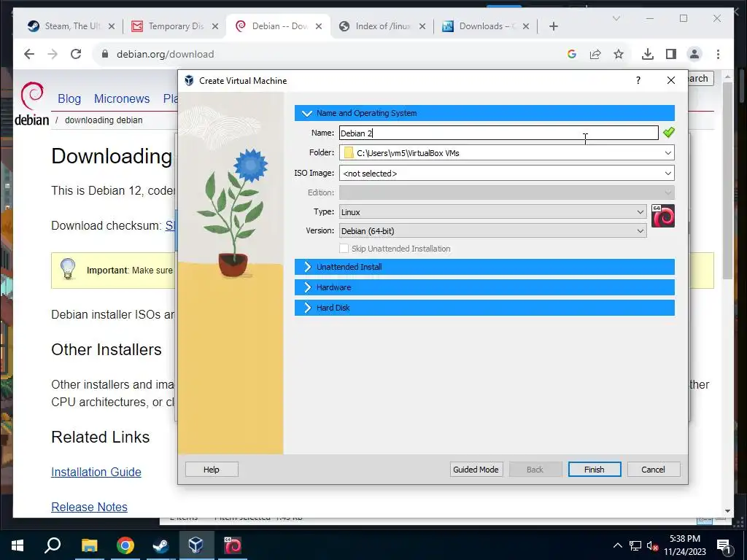Screen dimensions: 747x560
Task: Click the Debian swirl logo on webpage
Action: point(32,104)
